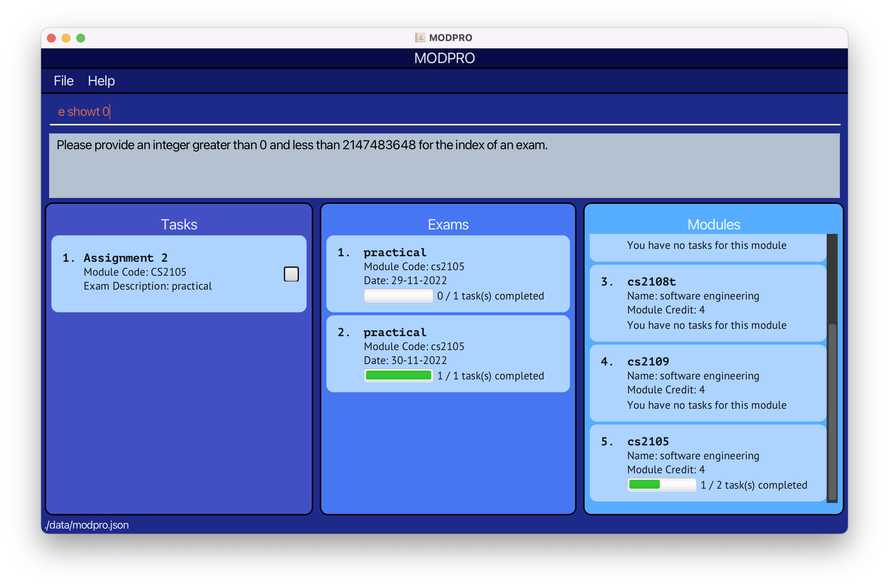Click the empty progress bar of exam 1
Screen dimensions: 889x588
(398, 295)
